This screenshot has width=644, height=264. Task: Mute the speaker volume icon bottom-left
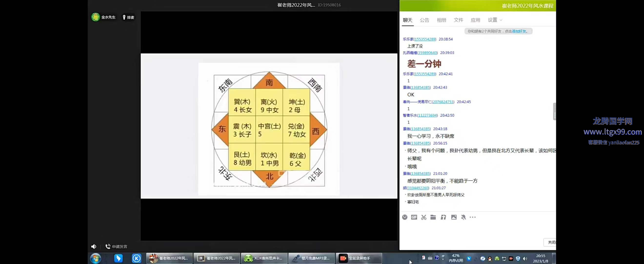94,246
